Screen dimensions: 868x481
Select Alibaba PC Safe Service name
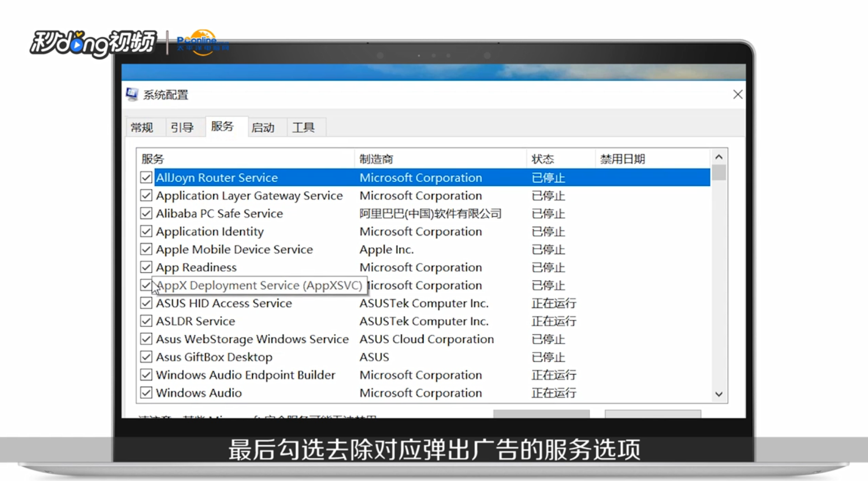pos(219,213)
